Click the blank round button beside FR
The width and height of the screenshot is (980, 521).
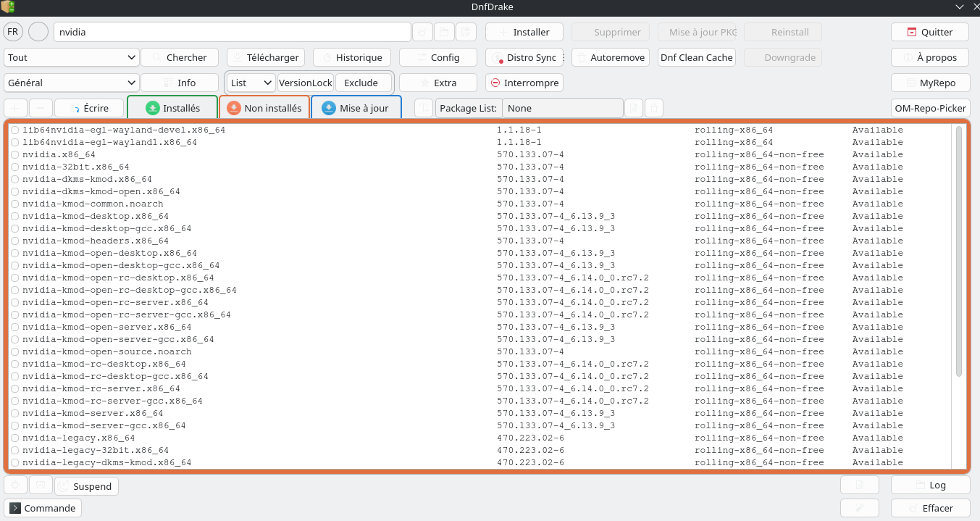click(x=38, y=32)
